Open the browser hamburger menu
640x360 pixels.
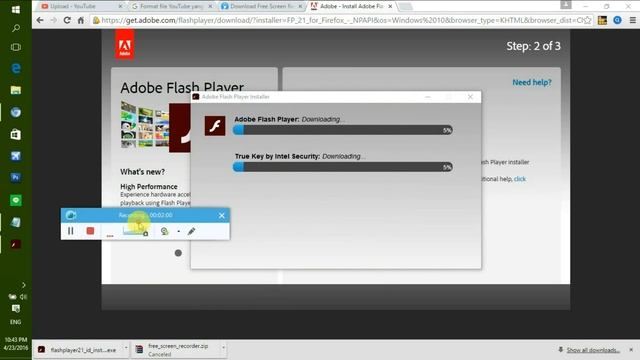(632, 20)
